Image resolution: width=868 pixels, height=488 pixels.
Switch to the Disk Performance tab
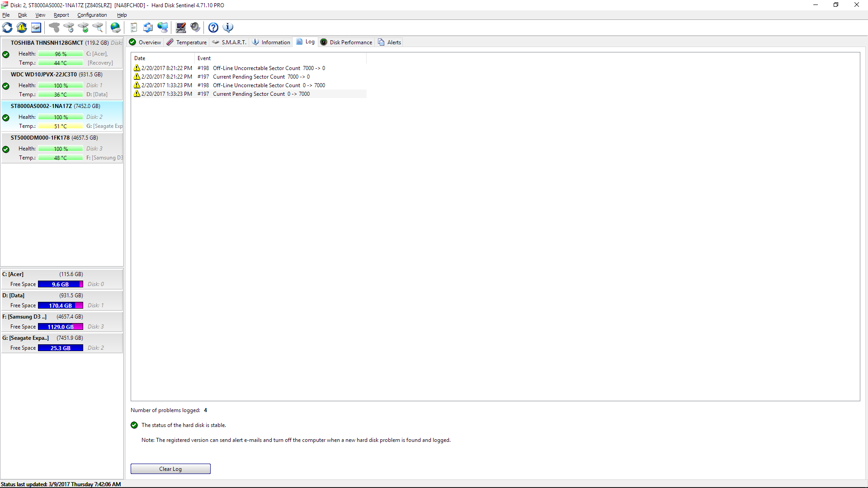[346, 42]
